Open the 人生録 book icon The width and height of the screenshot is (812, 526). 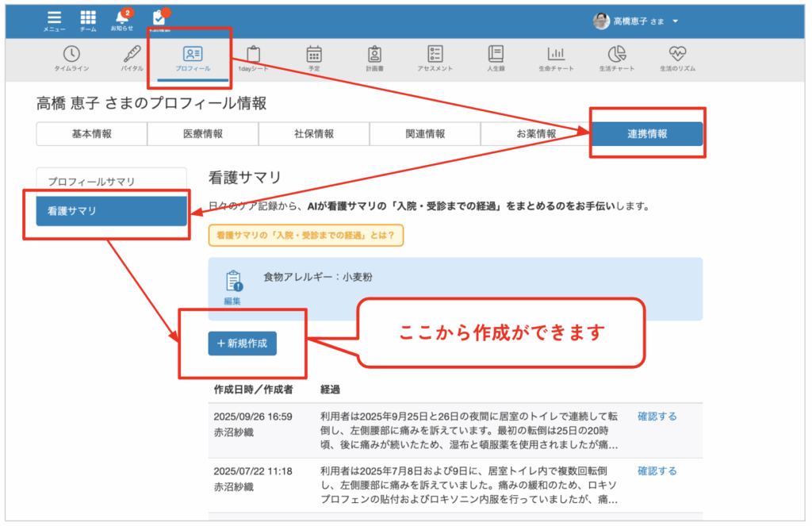[x=496, y=58]
